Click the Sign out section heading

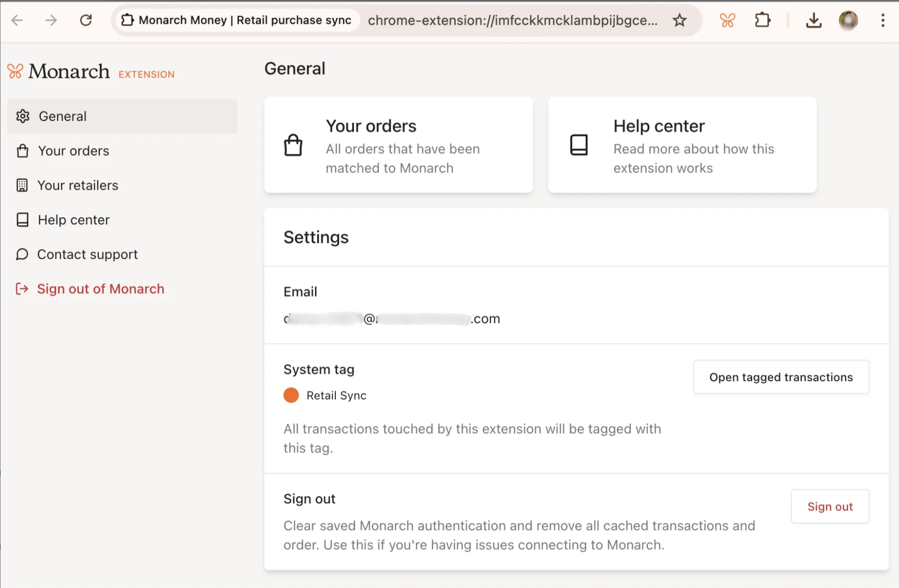click(x=309, y=499)
